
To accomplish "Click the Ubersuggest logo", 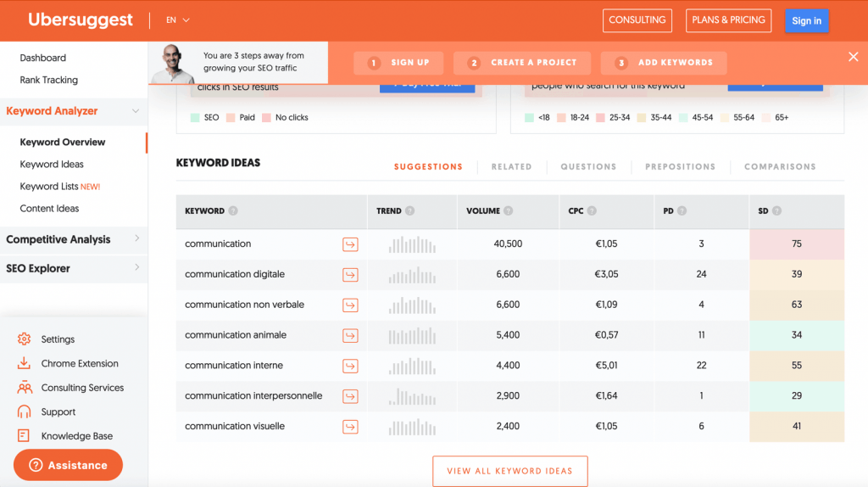I will (x=81, y=20).
